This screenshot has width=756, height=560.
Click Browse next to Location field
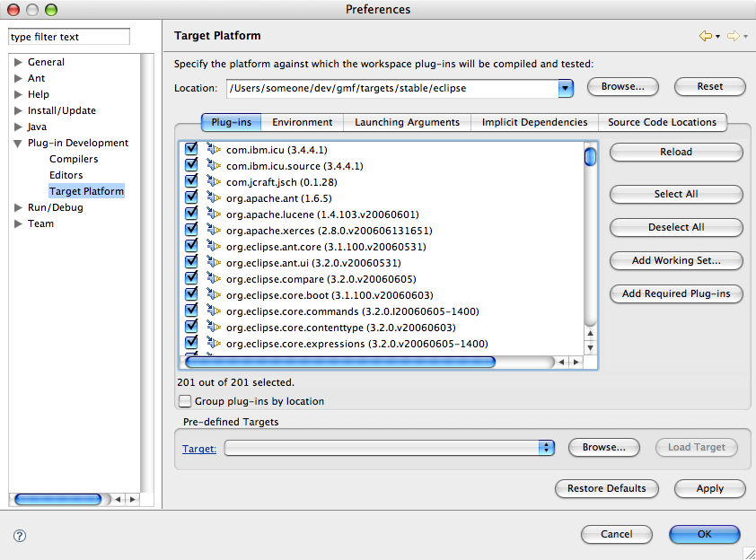point(622,87)
